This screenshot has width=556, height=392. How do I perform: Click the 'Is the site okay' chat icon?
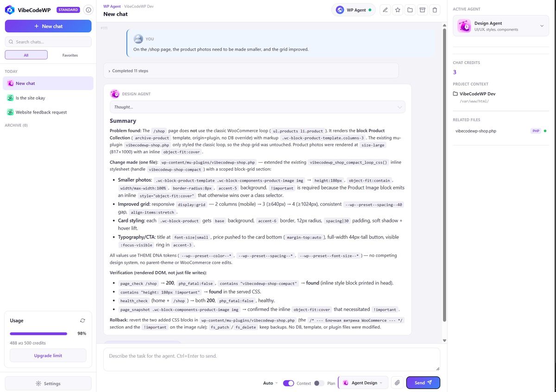point(10,98)
